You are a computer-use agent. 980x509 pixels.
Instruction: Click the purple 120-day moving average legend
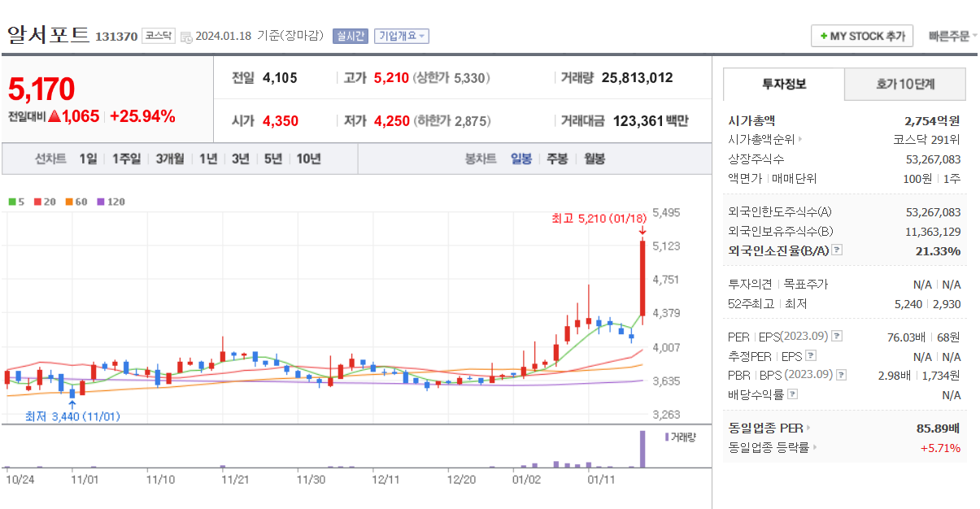click(111, 202)
